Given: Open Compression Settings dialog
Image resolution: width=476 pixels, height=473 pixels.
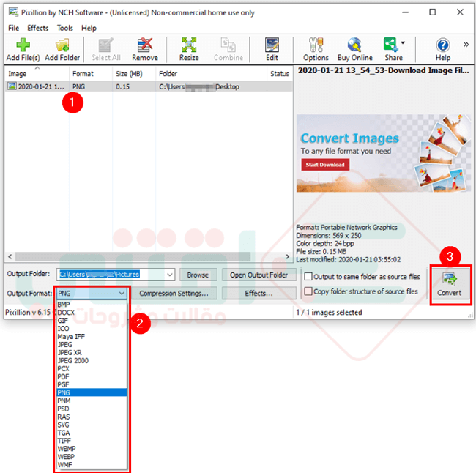Looking at the screenshot, I should coord(174,294).
